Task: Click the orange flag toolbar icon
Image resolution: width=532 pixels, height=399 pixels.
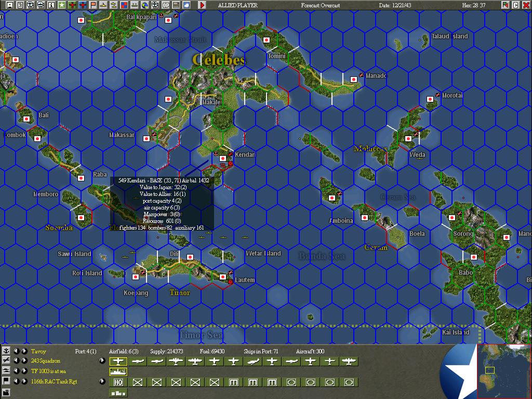Action: tap(93, 5)
